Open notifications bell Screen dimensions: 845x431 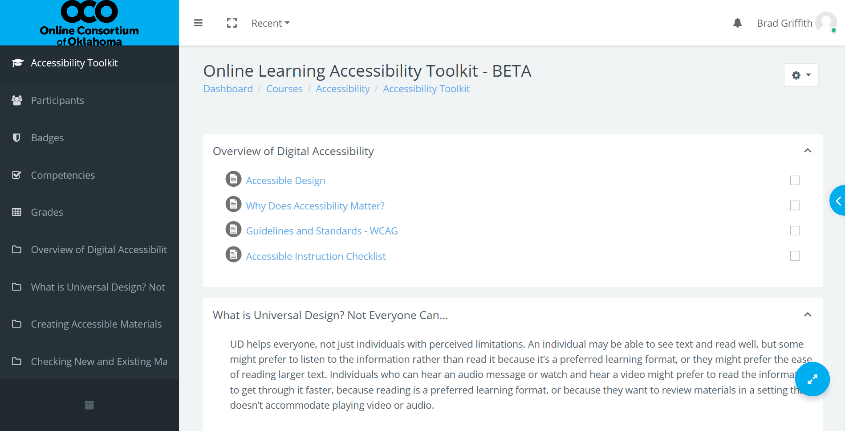738,23
